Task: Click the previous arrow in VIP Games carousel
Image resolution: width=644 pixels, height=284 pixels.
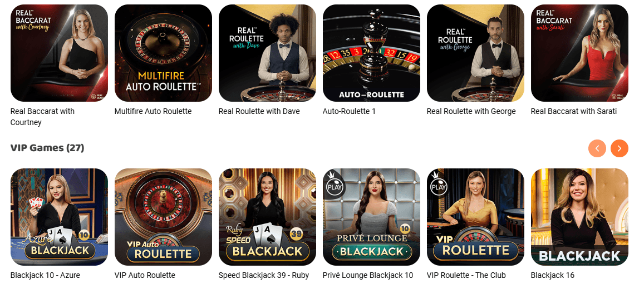Action: tap(597, 148)
